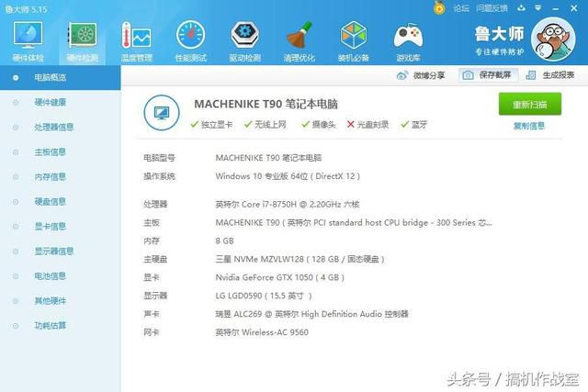This screenshot has height=392, width=588.
Task: Click the LG LGD0590 display value
Action: [x=264, y=296]
